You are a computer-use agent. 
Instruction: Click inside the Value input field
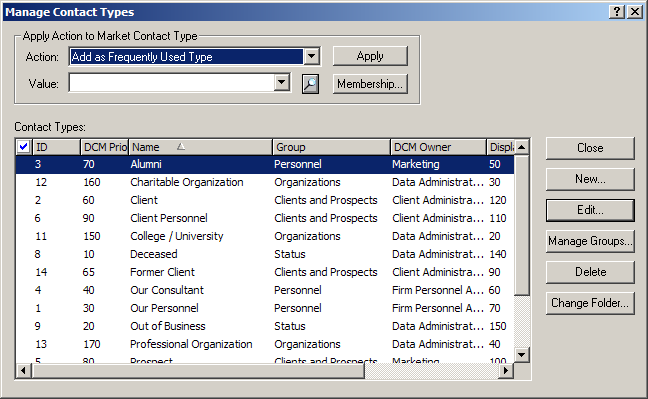coord(172,83)
